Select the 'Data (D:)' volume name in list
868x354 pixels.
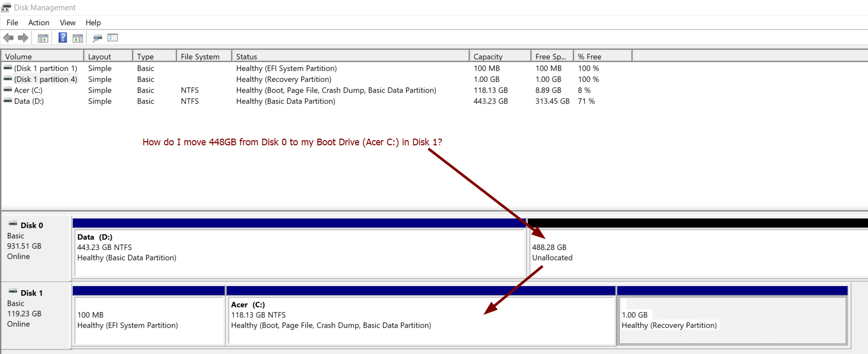[29, 101]
